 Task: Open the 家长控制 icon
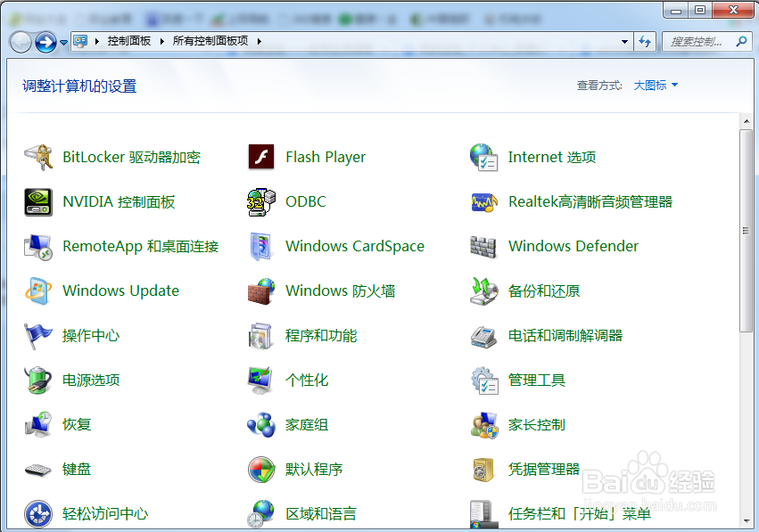[x=484, y=425]
